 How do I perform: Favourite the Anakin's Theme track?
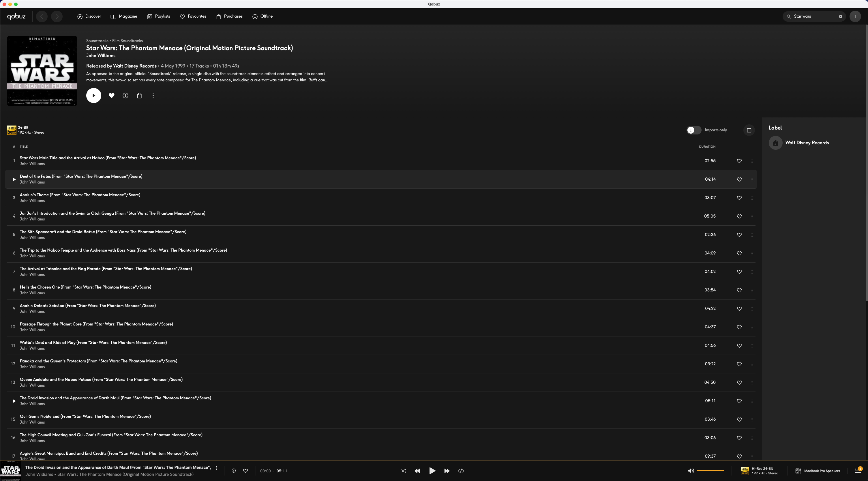[739, 198]
